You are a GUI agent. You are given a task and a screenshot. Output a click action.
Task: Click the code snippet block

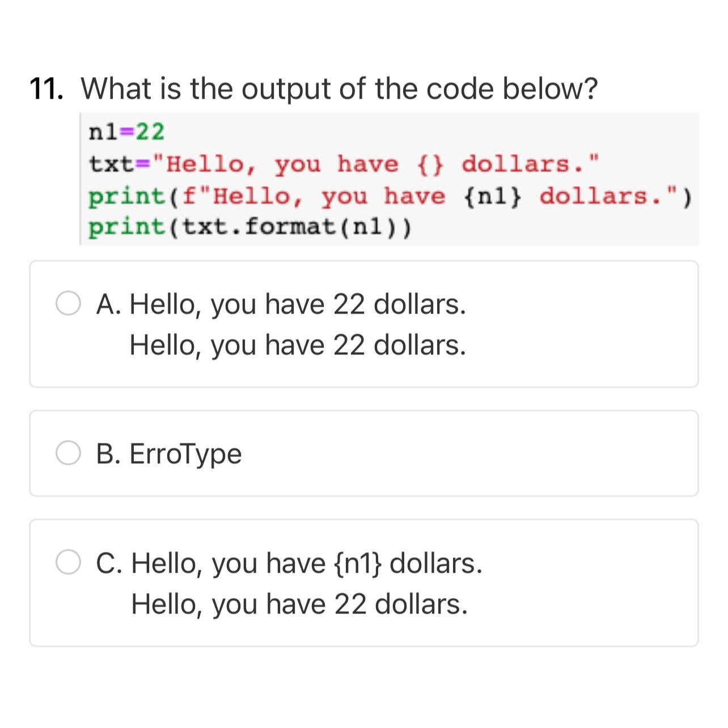tap(389, 177)
